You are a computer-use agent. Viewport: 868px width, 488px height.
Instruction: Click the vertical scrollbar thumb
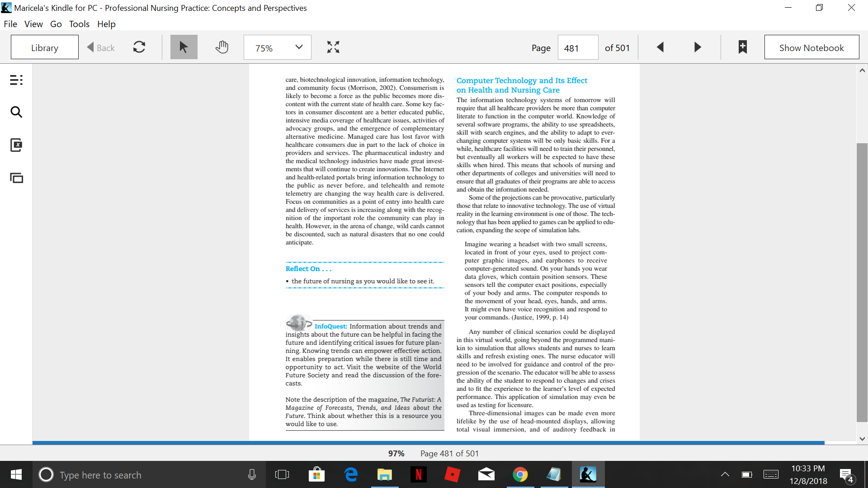point(862,282)
